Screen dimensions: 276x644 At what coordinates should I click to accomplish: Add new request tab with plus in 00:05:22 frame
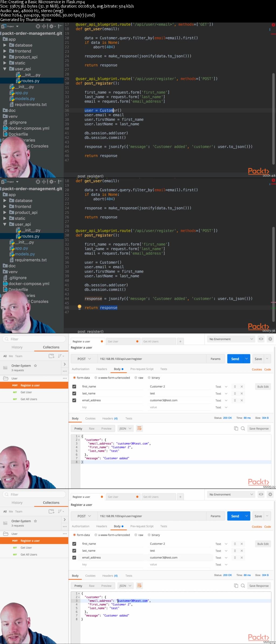180,341
